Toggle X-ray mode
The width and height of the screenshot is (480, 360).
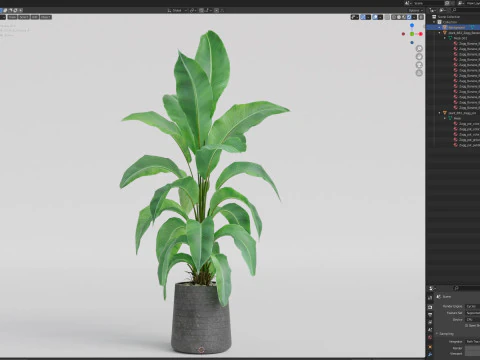pos(387,17)
